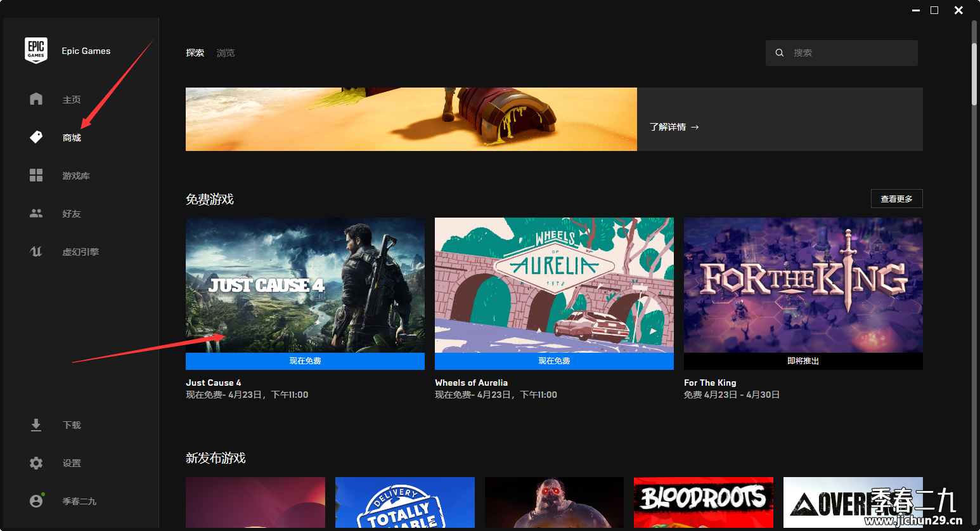
Task: Click the 下载 downloads arrow icon
Action: (36, 425)
